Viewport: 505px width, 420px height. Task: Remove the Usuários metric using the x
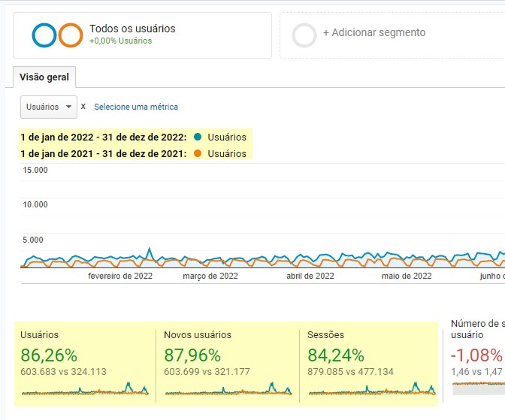click(x=83, y=107)
